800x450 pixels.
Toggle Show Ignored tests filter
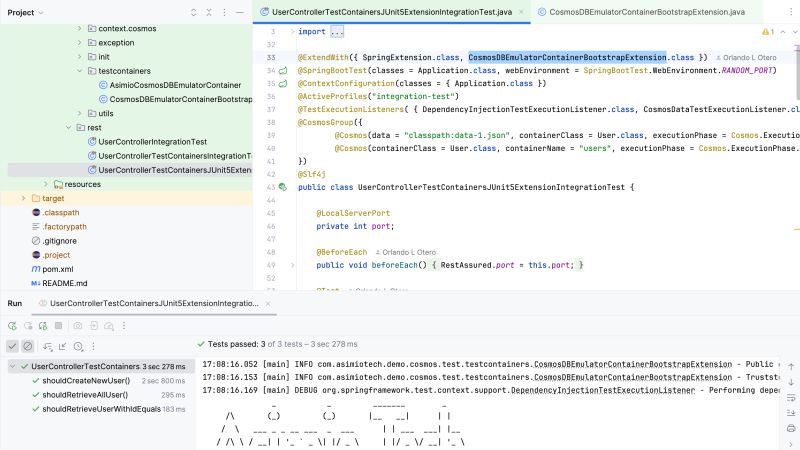(x=28, y=346)
